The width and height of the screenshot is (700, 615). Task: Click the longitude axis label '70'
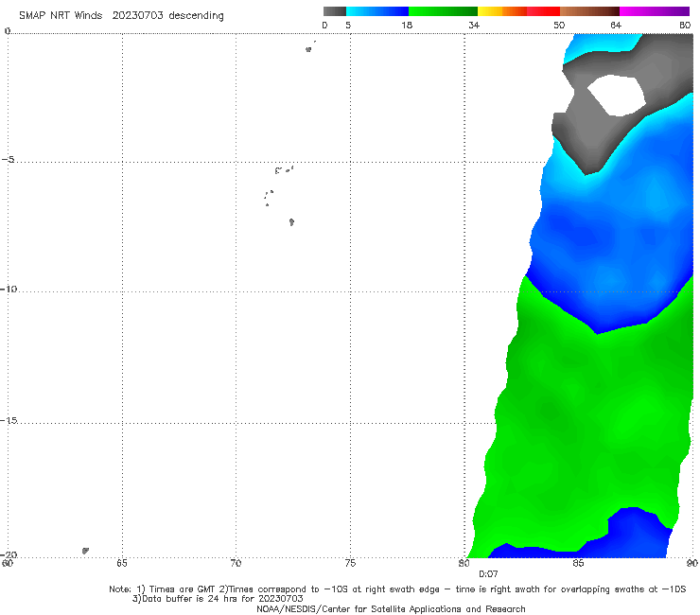click(236, 563)
